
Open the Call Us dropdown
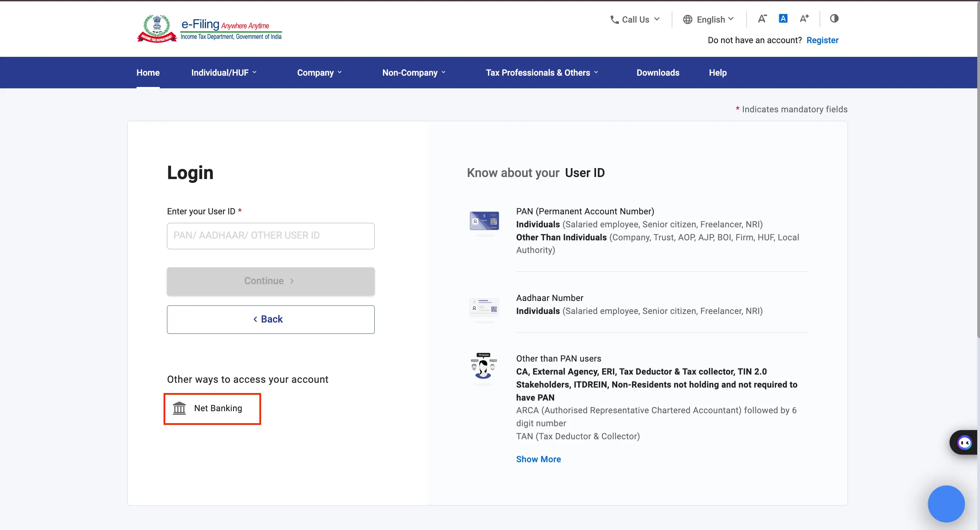pyautogui.click(x=635, y=20)
